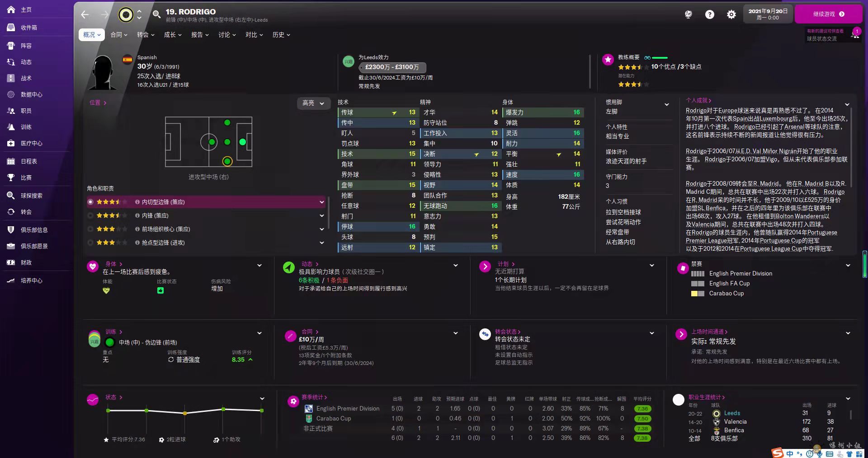This screenshot has width=868, height=458.
Task: Click the transfer status icon beside 转会状态
Action: [485, 334]
